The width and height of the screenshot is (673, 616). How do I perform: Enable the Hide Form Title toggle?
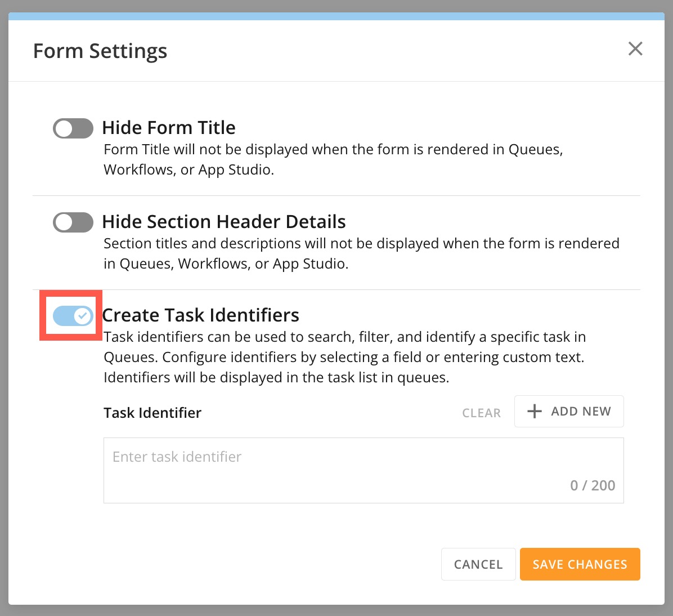coord(73,128)
